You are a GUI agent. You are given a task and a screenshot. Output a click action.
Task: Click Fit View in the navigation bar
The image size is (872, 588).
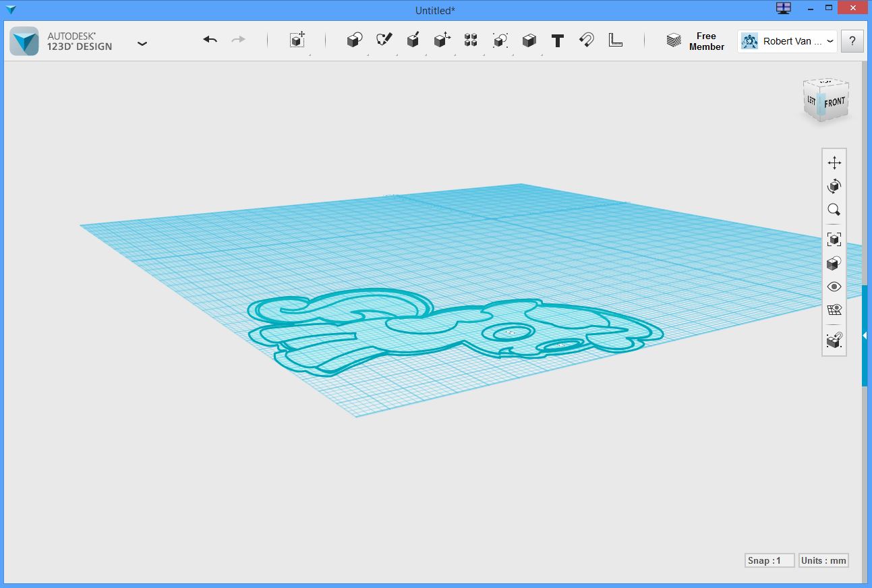click(834, 239)
